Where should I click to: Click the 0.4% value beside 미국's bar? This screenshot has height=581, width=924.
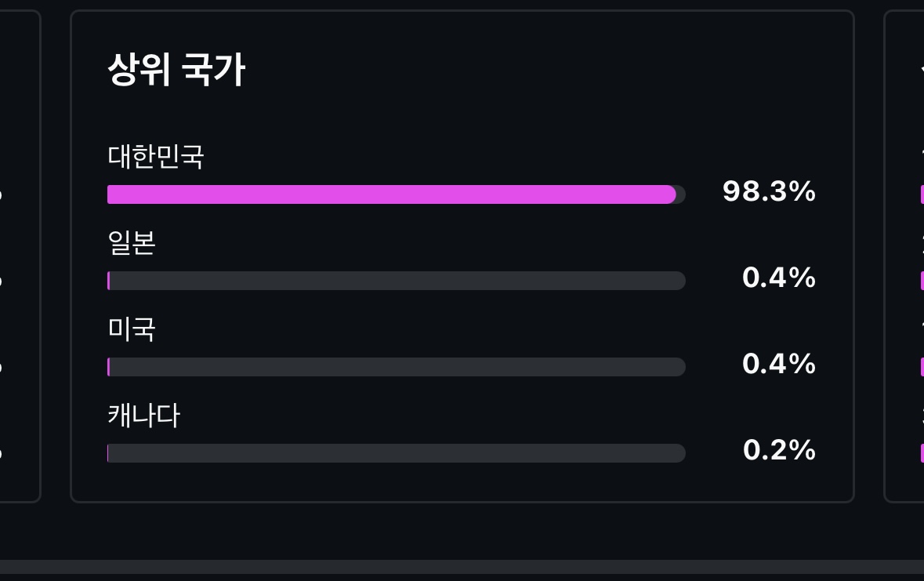(778, 364)
